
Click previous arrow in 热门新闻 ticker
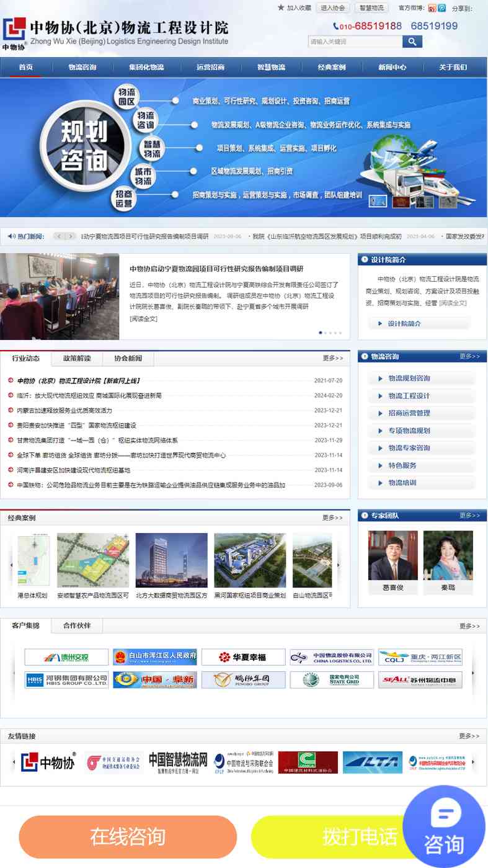coord(59,236)
